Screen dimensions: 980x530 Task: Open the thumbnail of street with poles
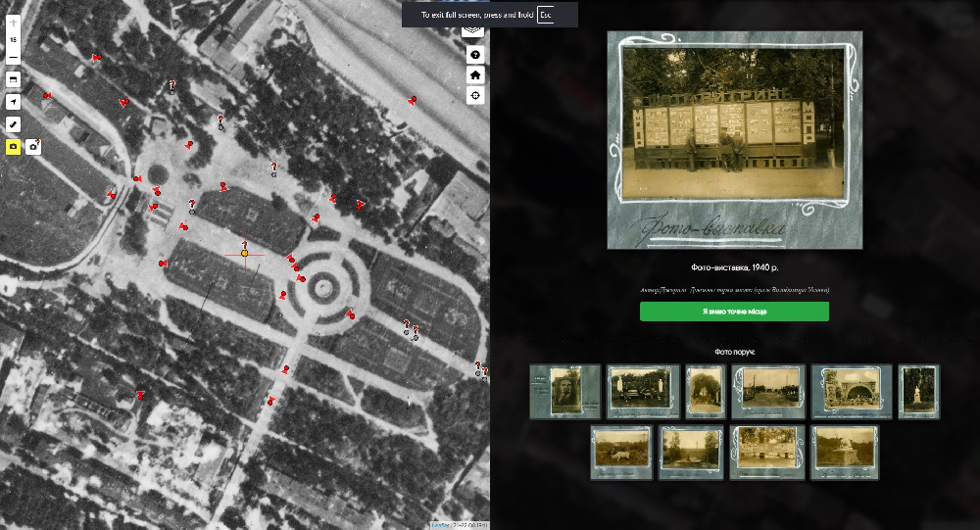coord(768,391)
